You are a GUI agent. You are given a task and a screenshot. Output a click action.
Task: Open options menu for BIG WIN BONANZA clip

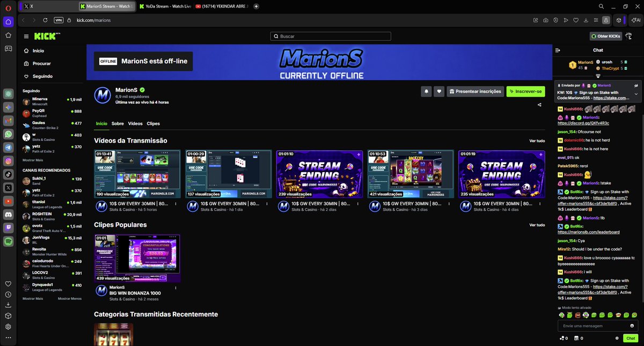tap(175, 288)
